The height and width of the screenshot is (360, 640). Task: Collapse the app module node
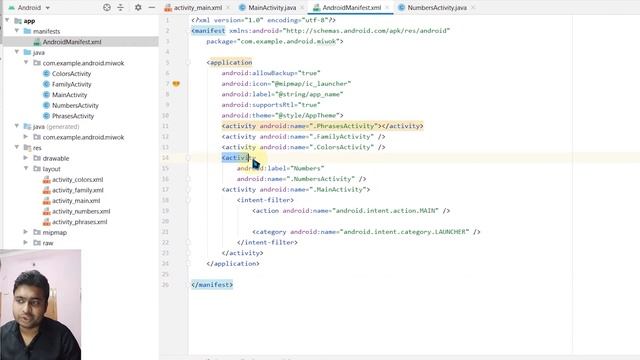7,20
